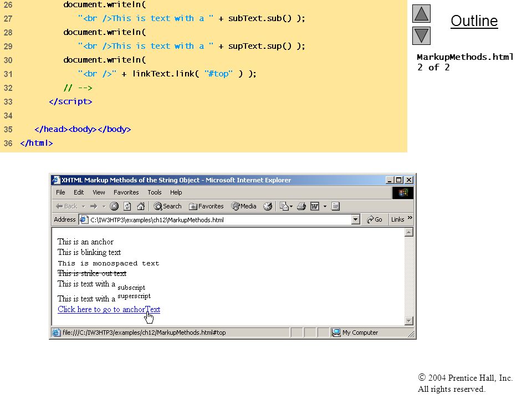Expand the Address bar dropdown arrow
Image resolution: width=532 pixels, height=399 pixels.
tap(355, 220)
